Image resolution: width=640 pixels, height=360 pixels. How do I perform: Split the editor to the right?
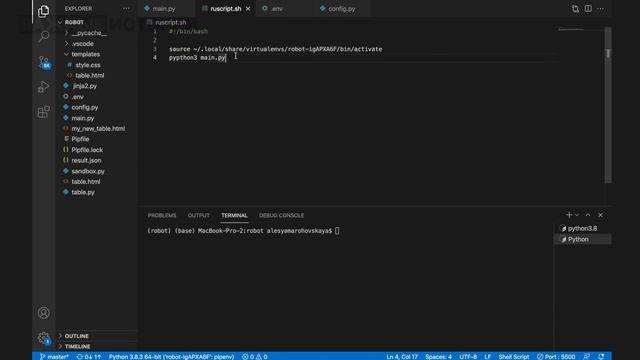click(588, 9)
